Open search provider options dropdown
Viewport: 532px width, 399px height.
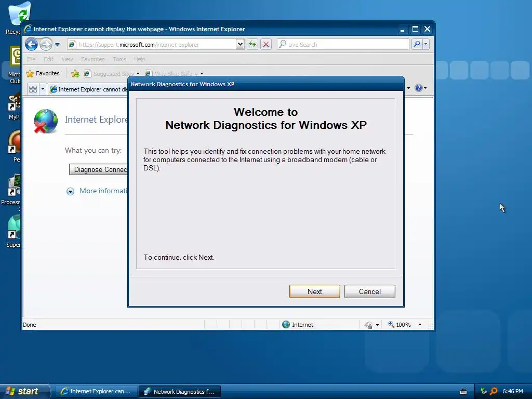[x=426, y=44]
